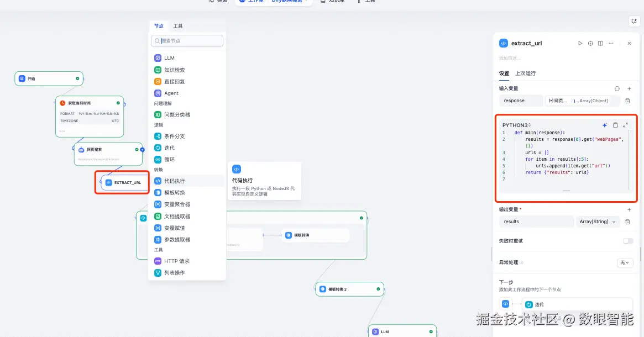Select the 模板转换 2 node on the canvas
This screenshot has height=337, width=644.
349,289
